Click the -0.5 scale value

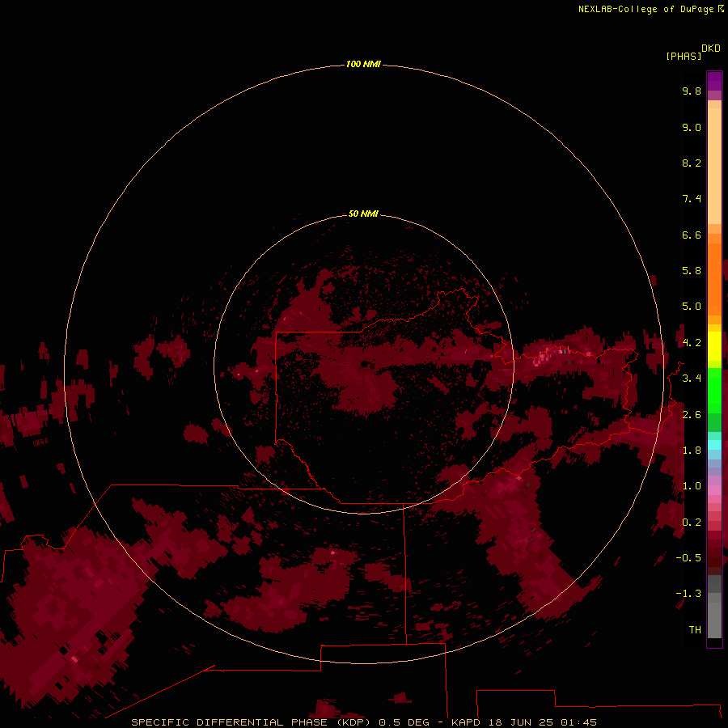click(688, 558)
